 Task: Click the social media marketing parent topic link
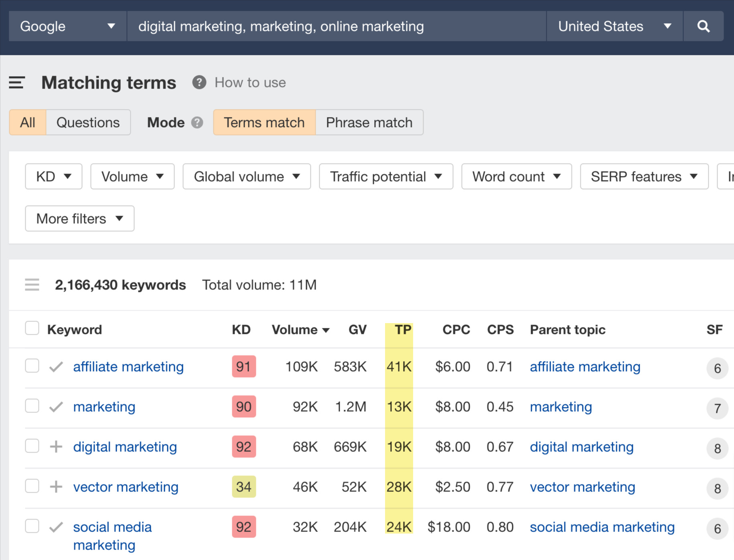point(602,527)
